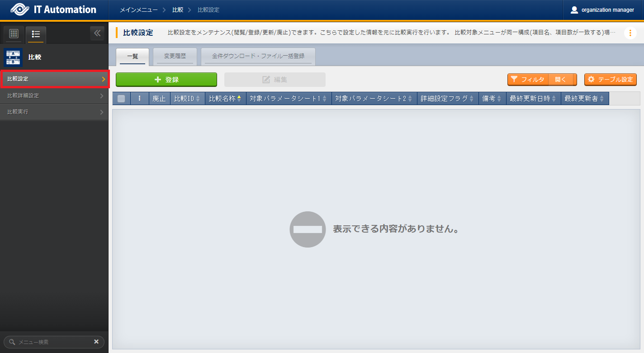Open 比較実行 menu item

(54, 112)
